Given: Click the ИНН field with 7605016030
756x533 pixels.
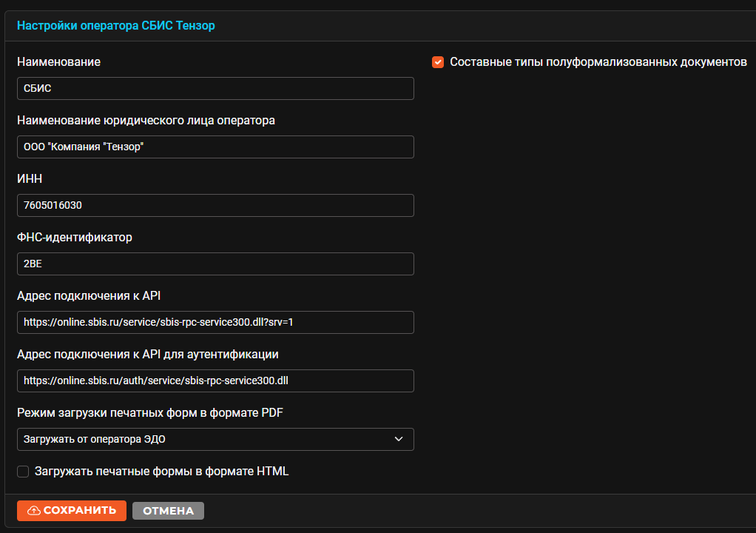Looking at the screenshot, I should point(215,206).
